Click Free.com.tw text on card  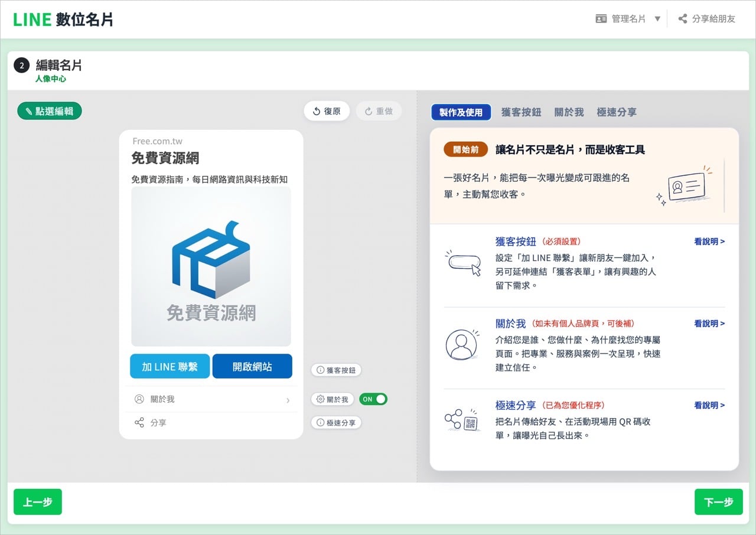(x=157, y=141)
